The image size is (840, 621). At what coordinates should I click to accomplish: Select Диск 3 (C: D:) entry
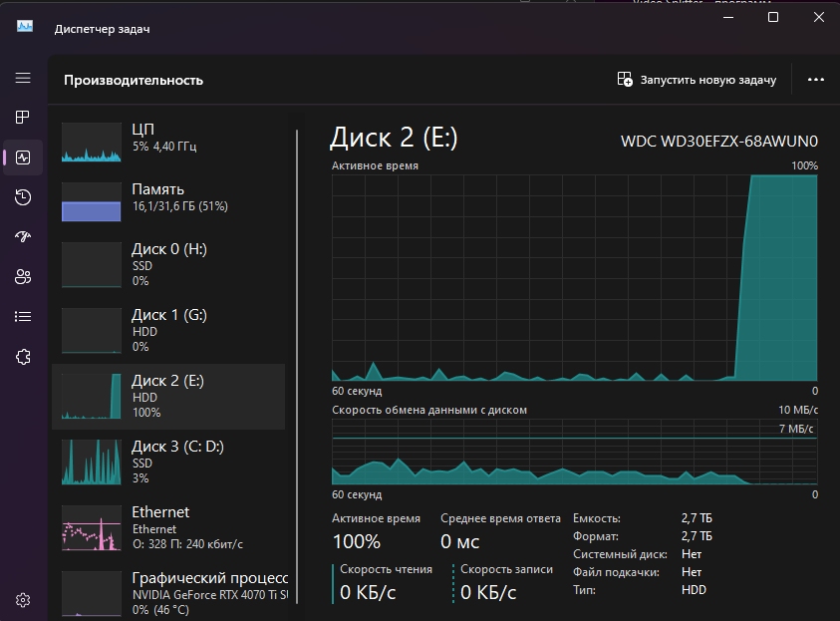(168, 462)
